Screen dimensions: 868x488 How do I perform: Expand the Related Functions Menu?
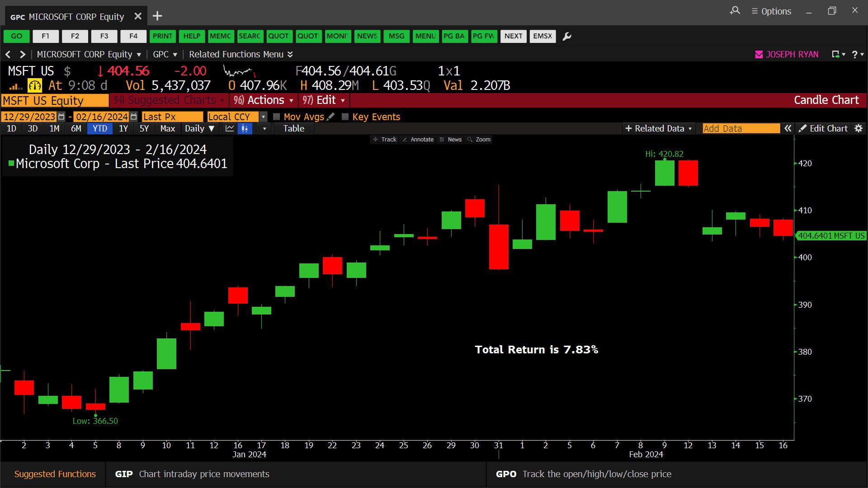click(241, 54)
